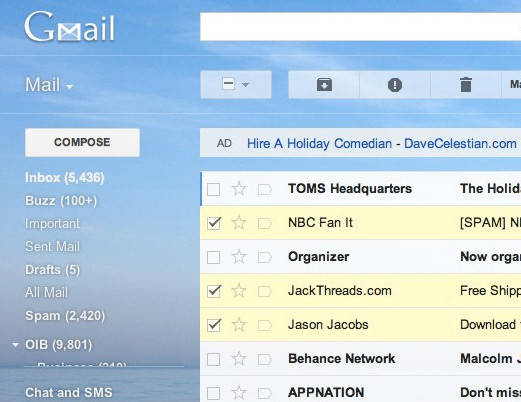Star the Behance Network email
This screenshot has width=521, height=402.
tap(239, 359)
